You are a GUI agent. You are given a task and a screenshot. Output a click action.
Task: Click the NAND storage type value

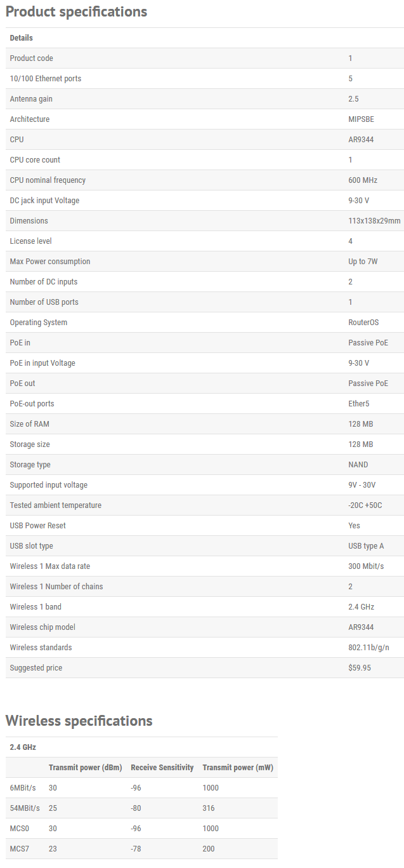[x=358, y=465]
